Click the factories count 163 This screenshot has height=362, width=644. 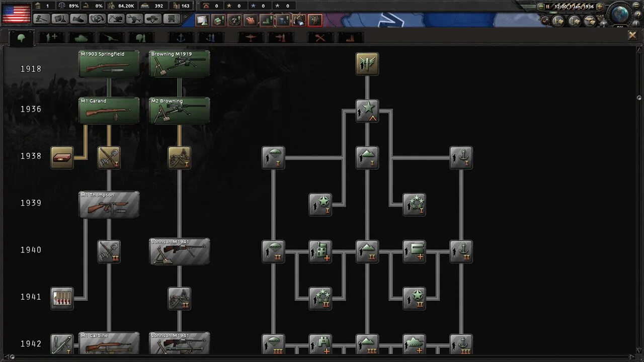181,6
